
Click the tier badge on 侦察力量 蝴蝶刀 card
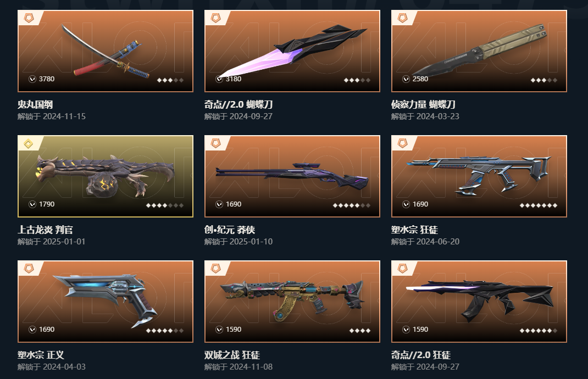pos(402,18)
